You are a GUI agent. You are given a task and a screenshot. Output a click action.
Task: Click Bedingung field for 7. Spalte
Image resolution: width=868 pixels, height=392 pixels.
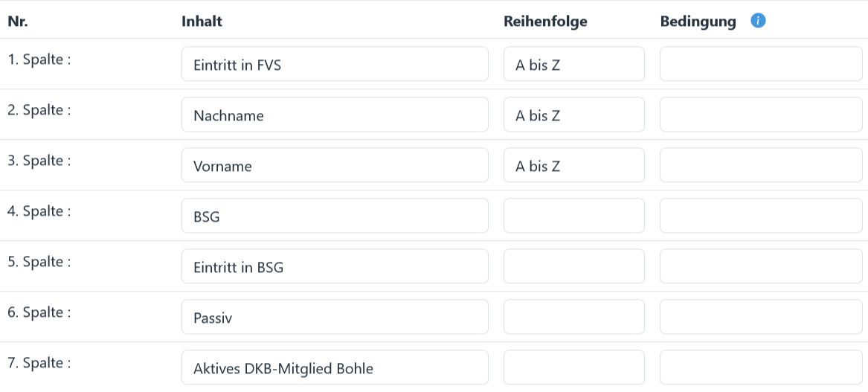(x=761, y=368)
